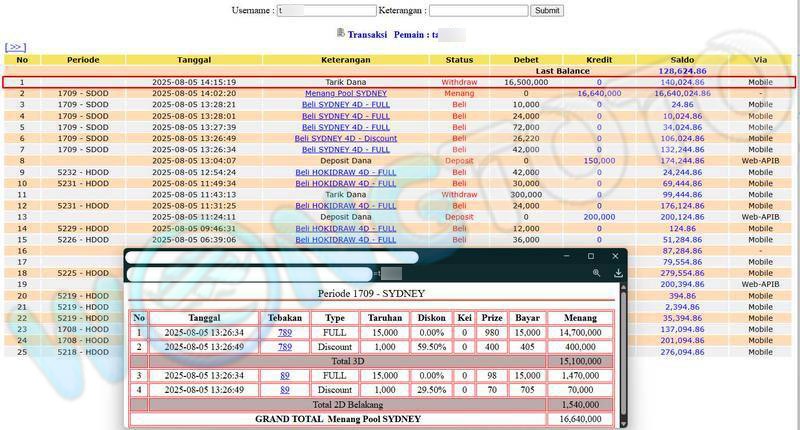Click Deposit Dana in row 8

(346, 161)
